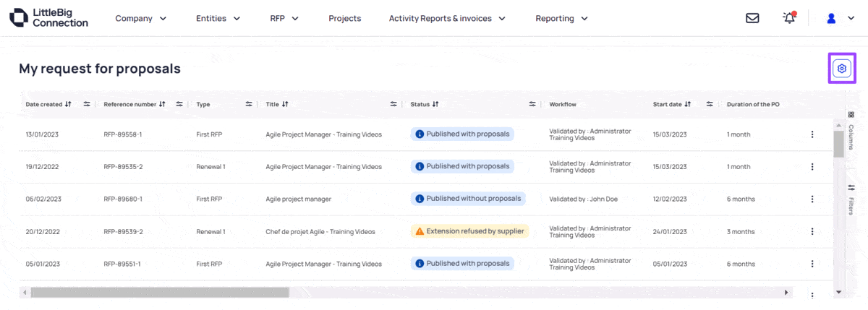Sort by Status arrows
Screen dimensions: 868x310
[x=435, y=104]
